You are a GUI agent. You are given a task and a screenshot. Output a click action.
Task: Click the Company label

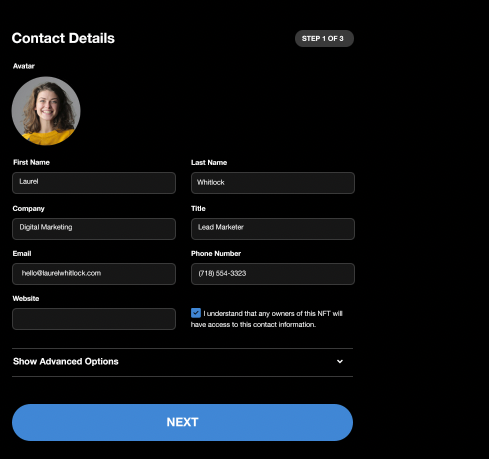point(28,209)
